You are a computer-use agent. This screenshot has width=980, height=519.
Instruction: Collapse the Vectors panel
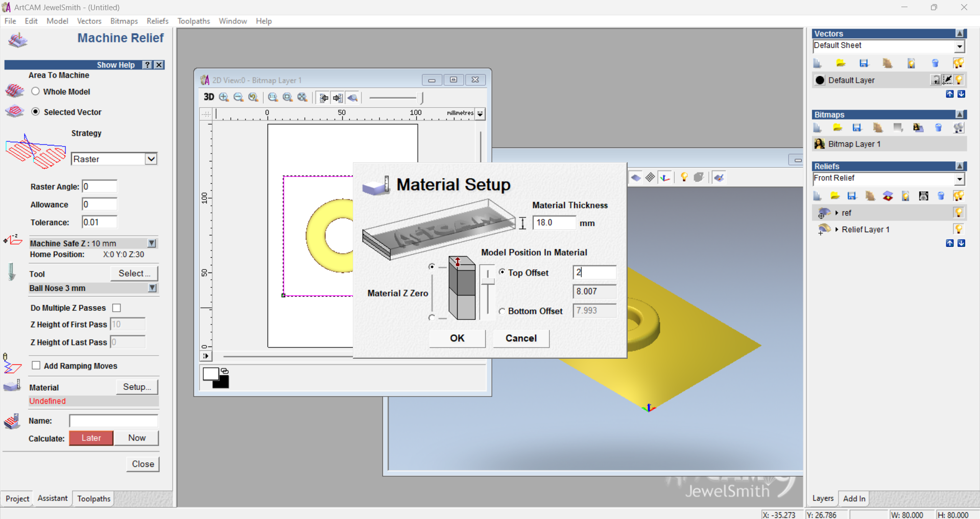tap(960, 33)
